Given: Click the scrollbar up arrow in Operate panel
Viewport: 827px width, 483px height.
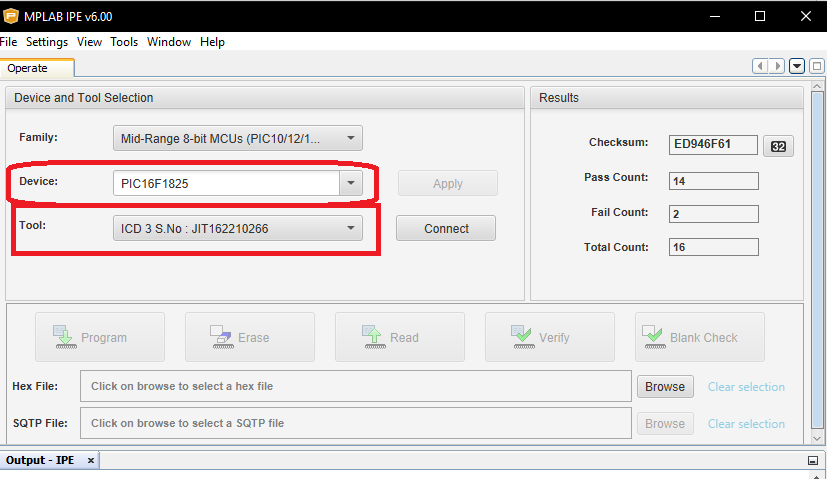Looking at the screenshot, I should (x=818, y=86).
